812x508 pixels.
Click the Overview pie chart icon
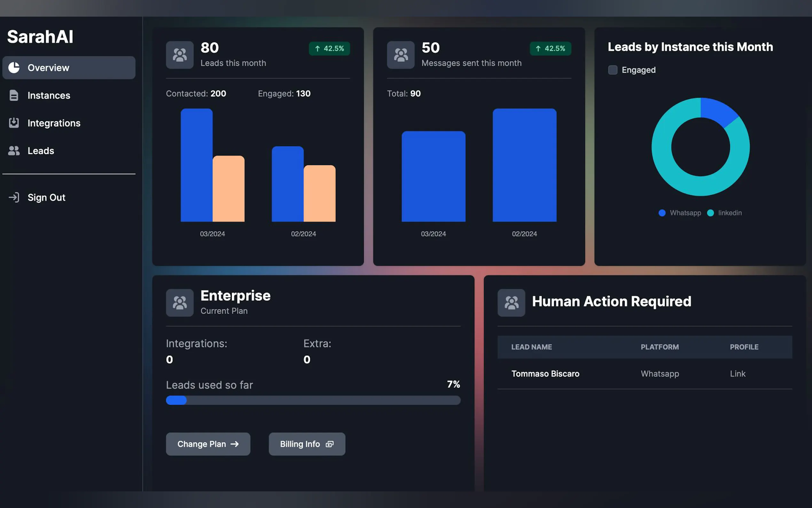pyautogui.click(x=14, y=67)
